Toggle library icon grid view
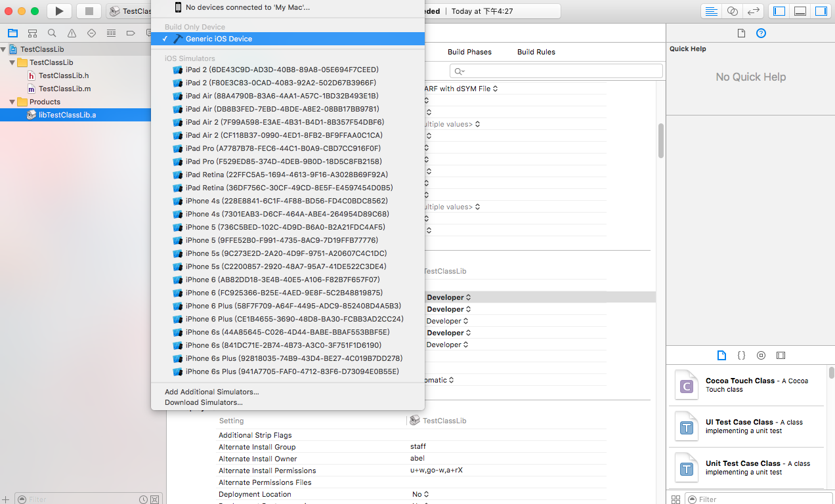This screenshot has height=504, width=835. click(x=675, y=499)
